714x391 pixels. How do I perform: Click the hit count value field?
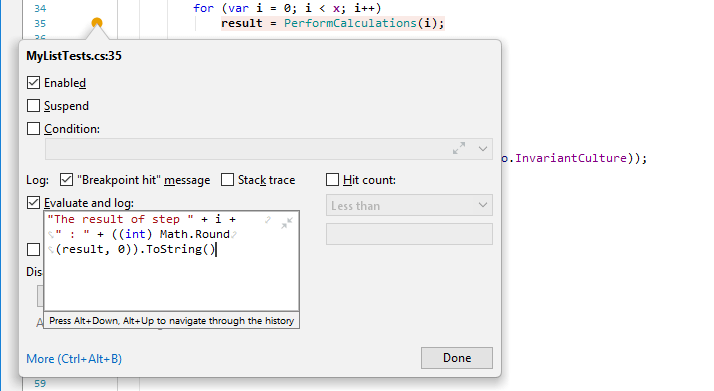pos(409,234)
